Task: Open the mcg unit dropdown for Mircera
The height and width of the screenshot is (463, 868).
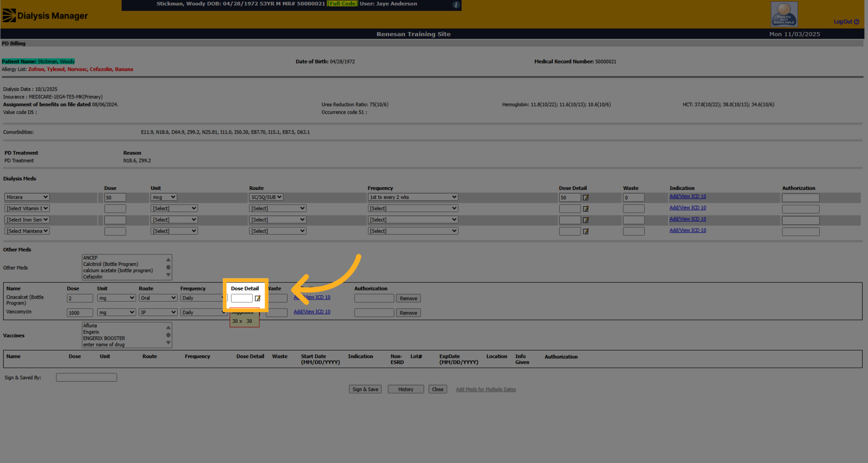Action: tap(163, 197)
